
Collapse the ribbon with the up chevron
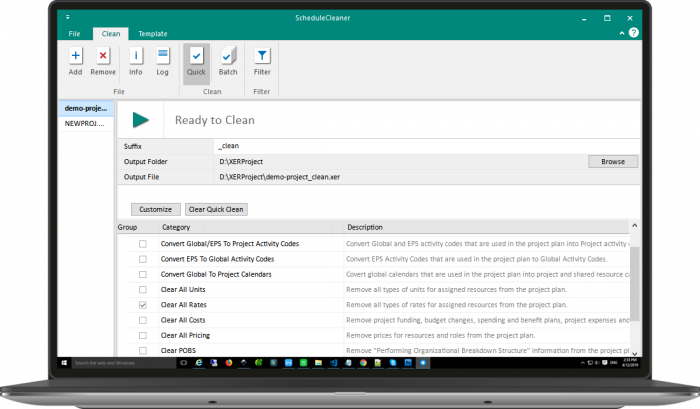pos(622,33)
